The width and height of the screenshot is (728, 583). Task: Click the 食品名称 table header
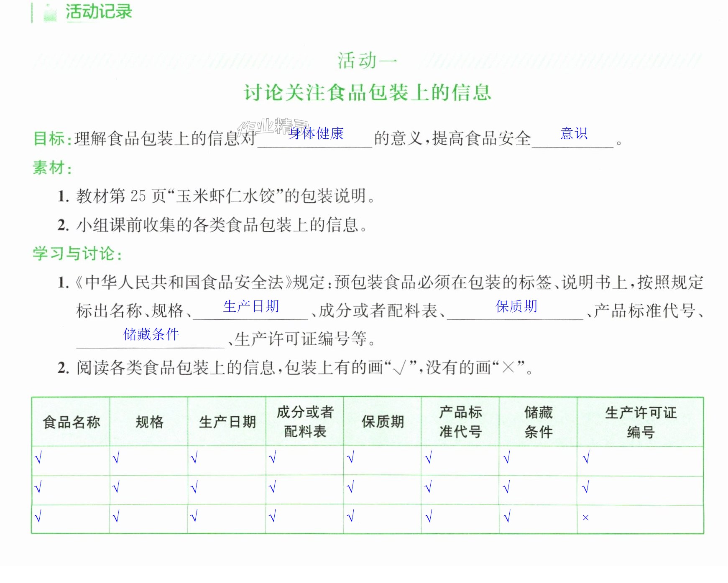pos(72,422)
